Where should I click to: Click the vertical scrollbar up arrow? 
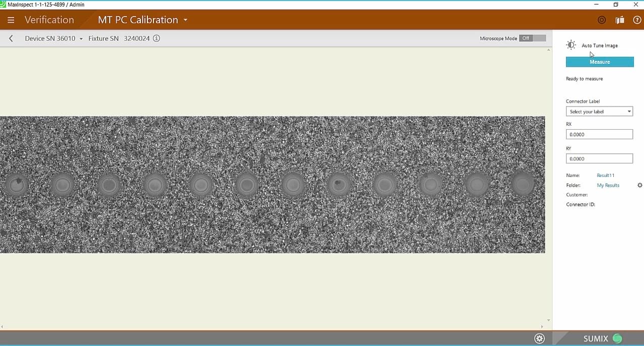548,50
